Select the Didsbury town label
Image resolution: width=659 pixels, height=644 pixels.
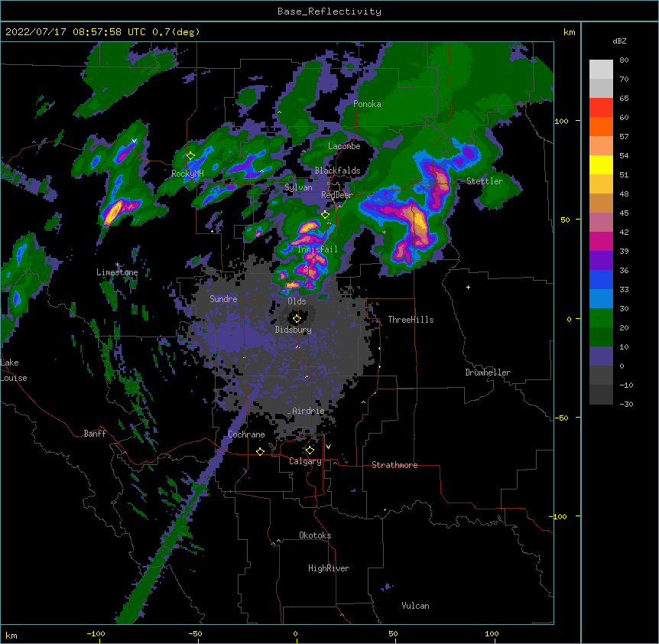click(294, 330)
